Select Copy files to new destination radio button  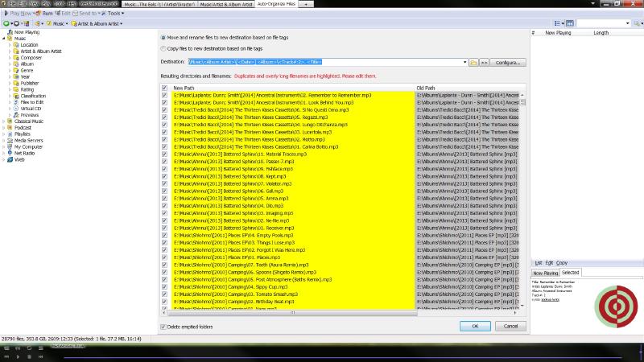[x=163, y=48]
